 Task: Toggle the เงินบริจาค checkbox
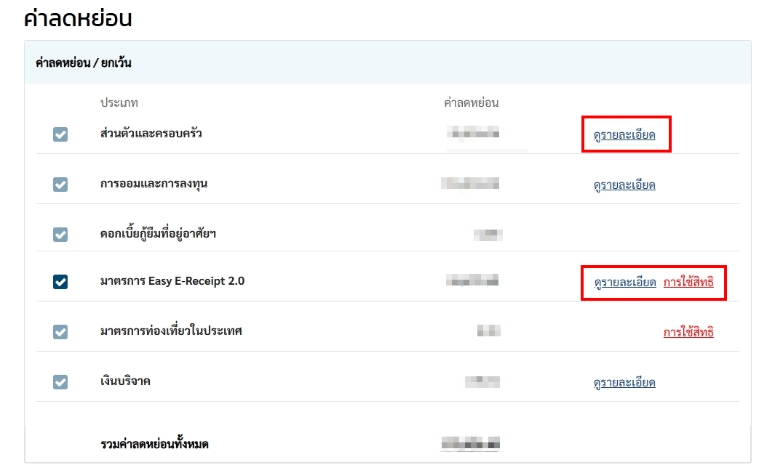(60, 382)
